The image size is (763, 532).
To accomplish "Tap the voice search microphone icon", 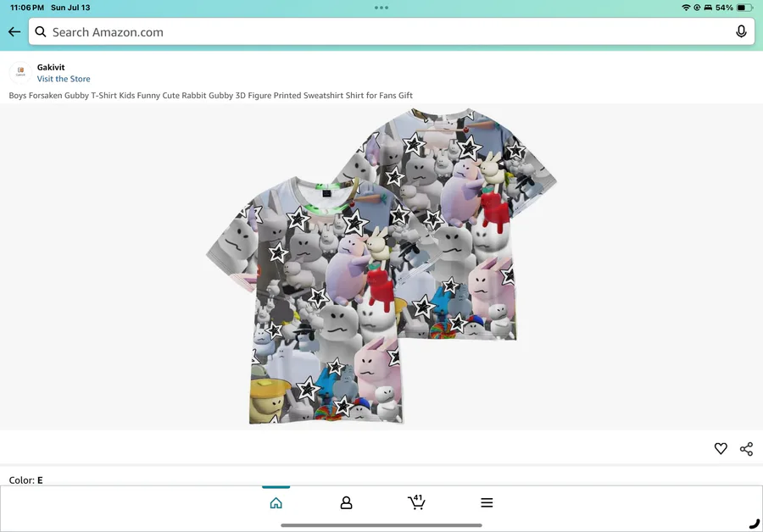I will [x=741, y=31].
